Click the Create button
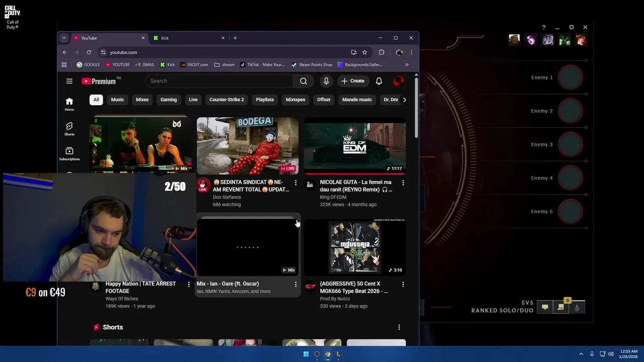Viewport: 644px width, 362px height. (x=352, y=81)
